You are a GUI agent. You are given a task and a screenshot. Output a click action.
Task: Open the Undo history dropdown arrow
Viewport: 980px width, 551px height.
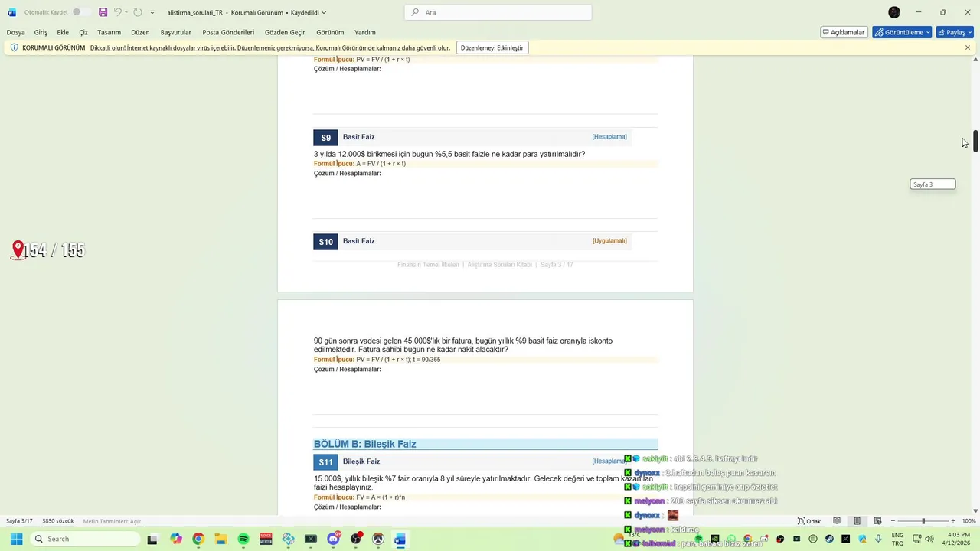[x=126, y=12]
